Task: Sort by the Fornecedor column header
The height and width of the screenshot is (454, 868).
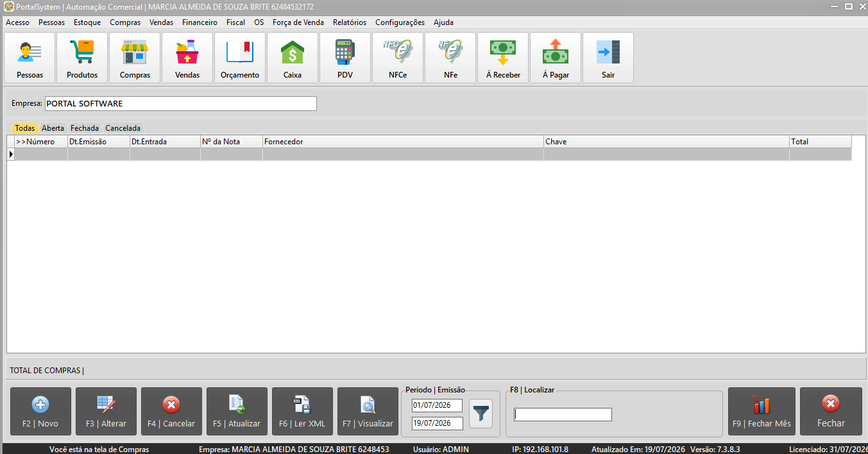Action: (x=403, y=142)
